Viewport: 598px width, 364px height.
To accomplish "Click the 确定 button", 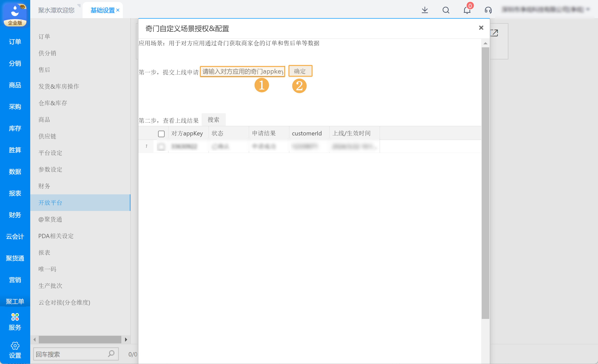I will coord(300,71).
